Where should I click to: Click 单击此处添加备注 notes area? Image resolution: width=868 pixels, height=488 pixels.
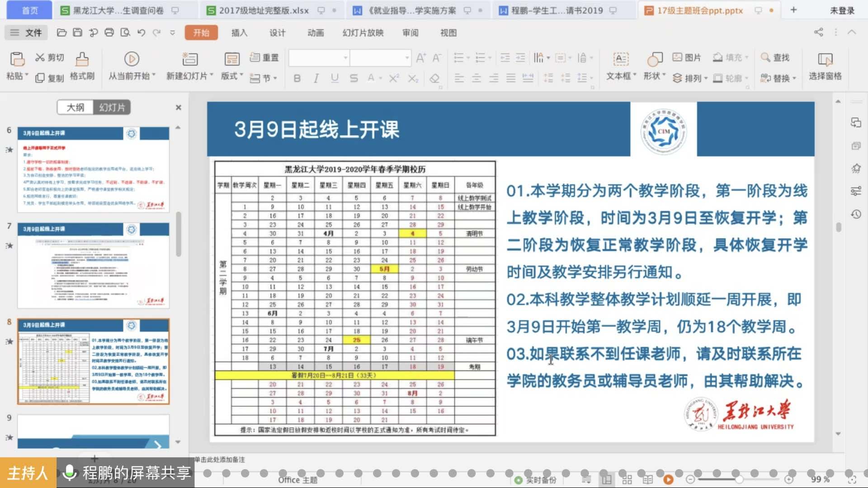pyautogui.click(x=220, y=460)
